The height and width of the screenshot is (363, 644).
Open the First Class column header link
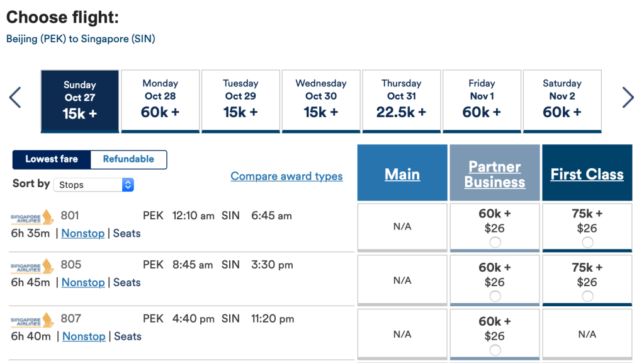click(587, 175)
